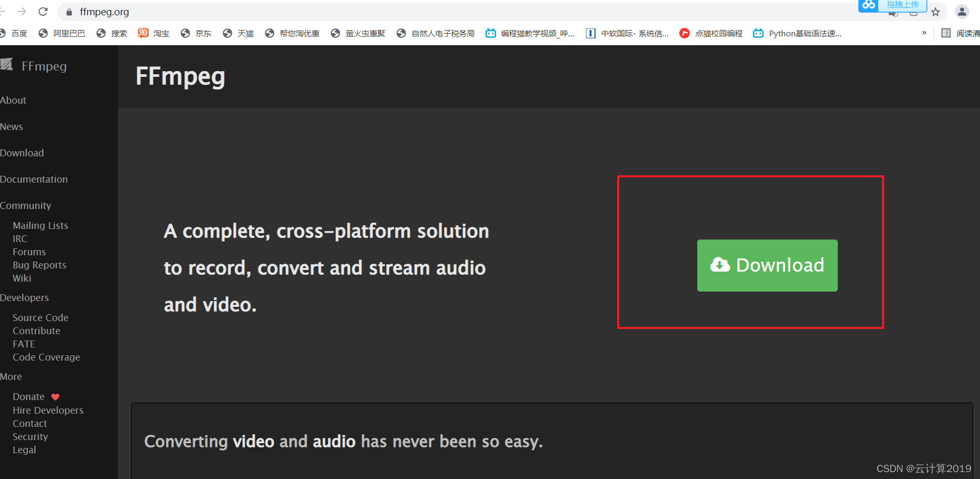The width and height of the screenshot is (980, 479).
Task: Click the green Download button
Action: pos(767,265)
